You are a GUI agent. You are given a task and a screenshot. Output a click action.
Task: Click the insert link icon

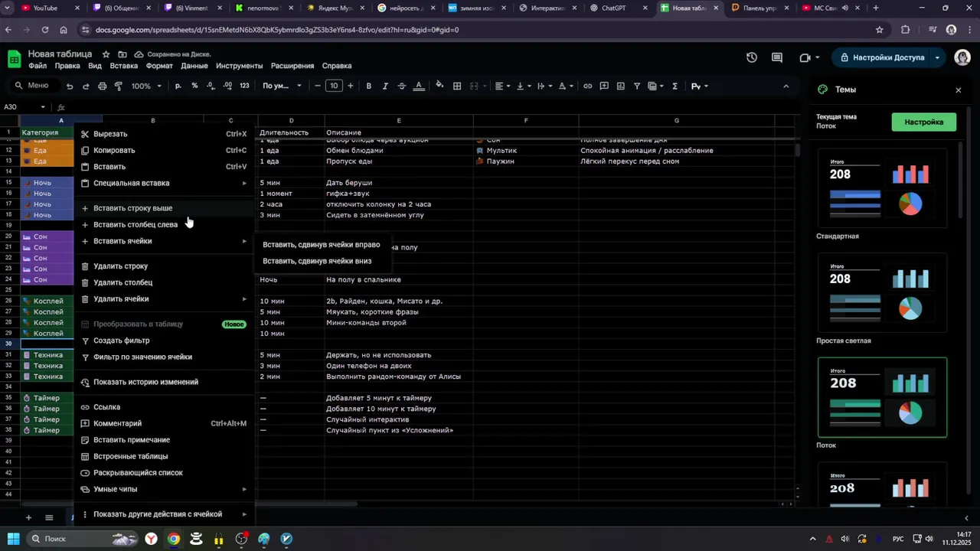(587, 86)
